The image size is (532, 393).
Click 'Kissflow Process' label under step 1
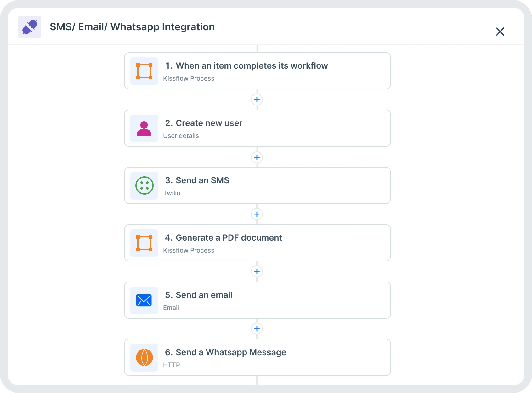coord(189,78)
